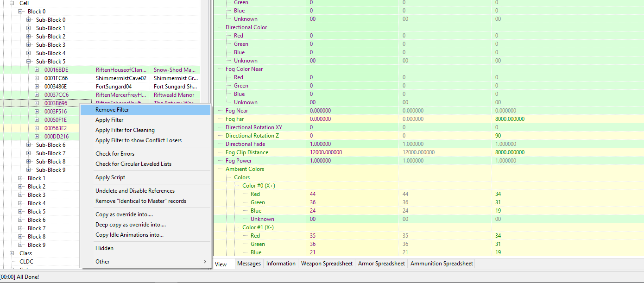Select Apply Filter to show Conflict Losers
Screen dimensions: 644x283
(145, 140)
